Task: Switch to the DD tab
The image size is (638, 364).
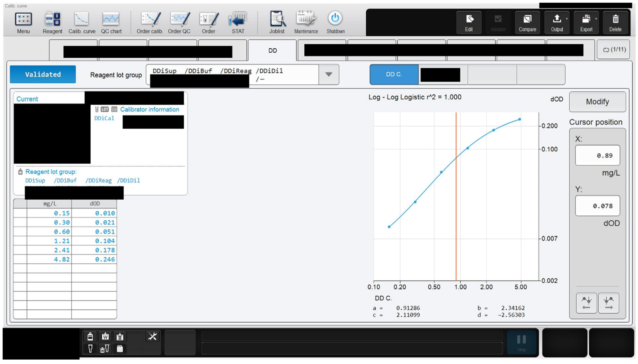Action: 272,50
